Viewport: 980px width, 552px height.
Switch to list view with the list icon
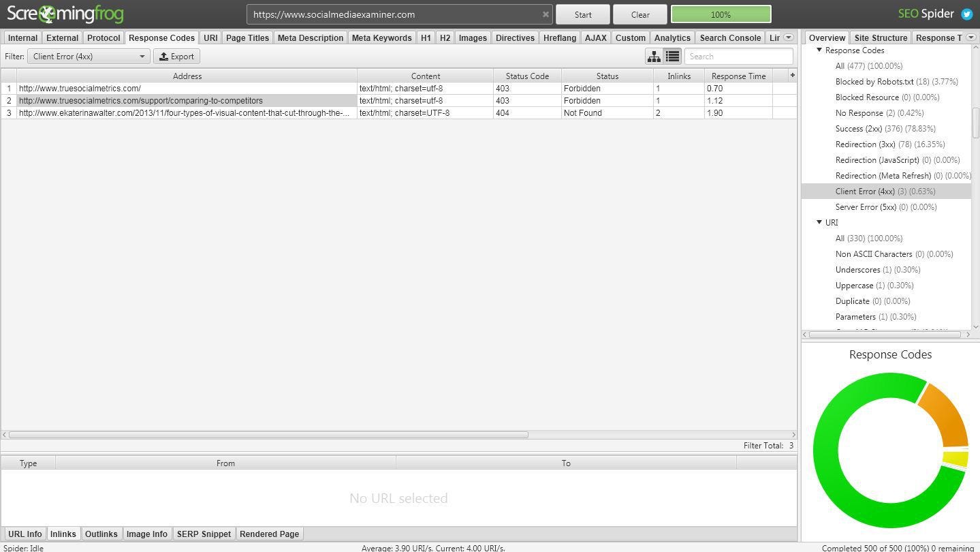(672, 57)
